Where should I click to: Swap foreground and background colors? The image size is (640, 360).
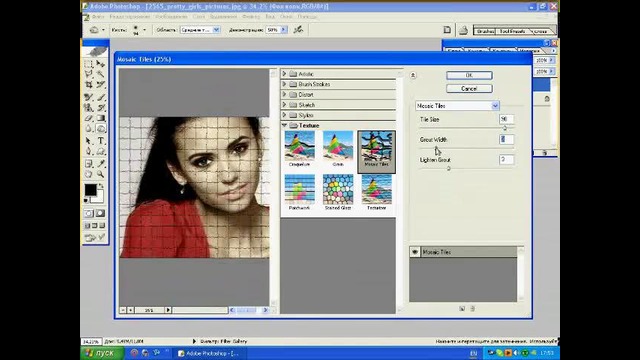pos(100,186)
